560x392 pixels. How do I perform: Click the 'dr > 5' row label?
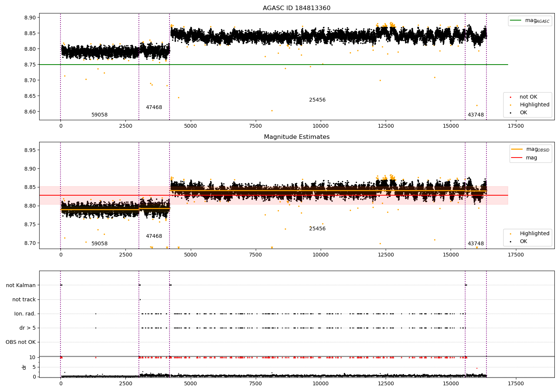(28, 328)
